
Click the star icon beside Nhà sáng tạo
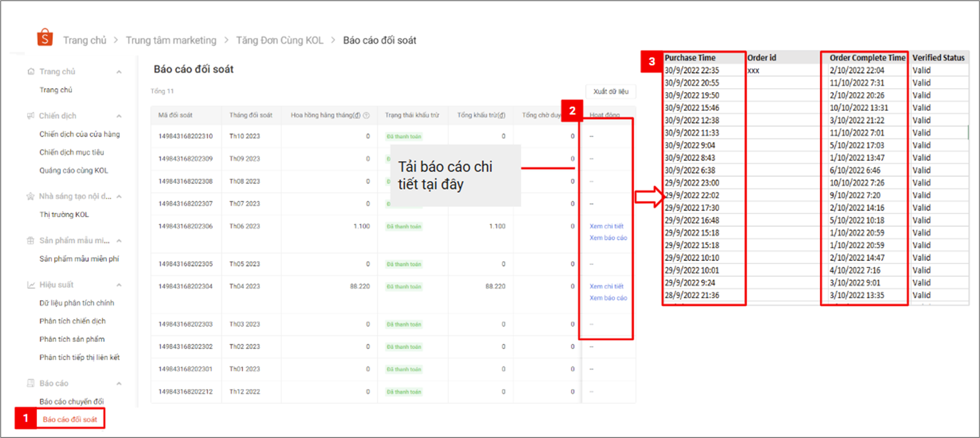pos(31,196)
